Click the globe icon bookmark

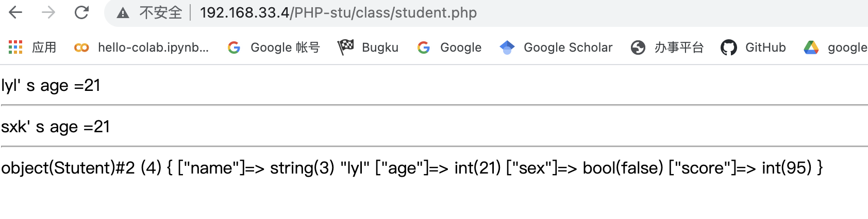[638, 48]
